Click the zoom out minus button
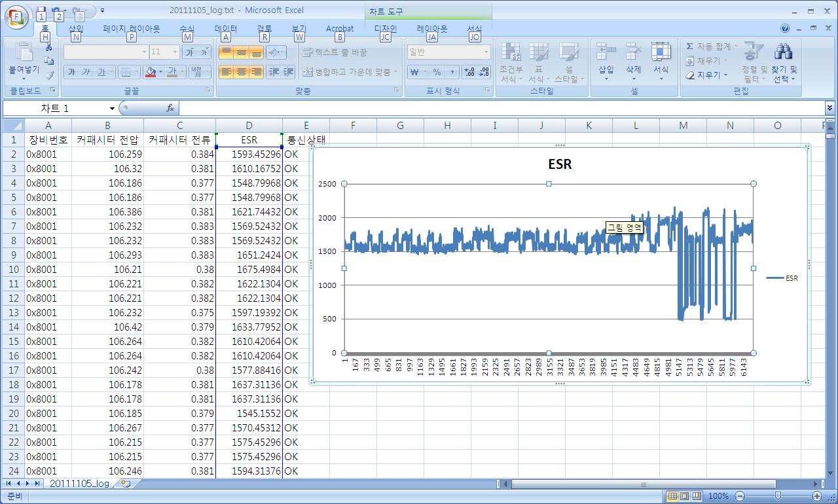This screenshot has width=838, height=504. click(739, 496)
